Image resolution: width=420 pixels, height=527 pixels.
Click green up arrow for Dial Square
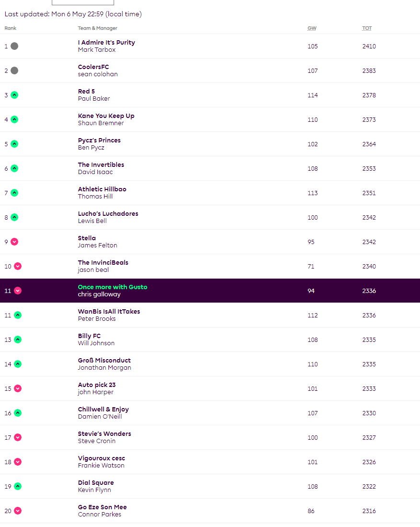(x=18, y=486)
